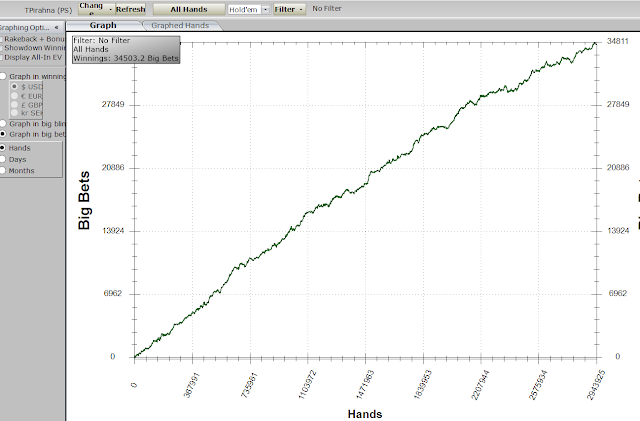Open the Filter dropdown button
The height and width of the screenshot is (421, 640).
pyautogui.click(x=289, y=9)
